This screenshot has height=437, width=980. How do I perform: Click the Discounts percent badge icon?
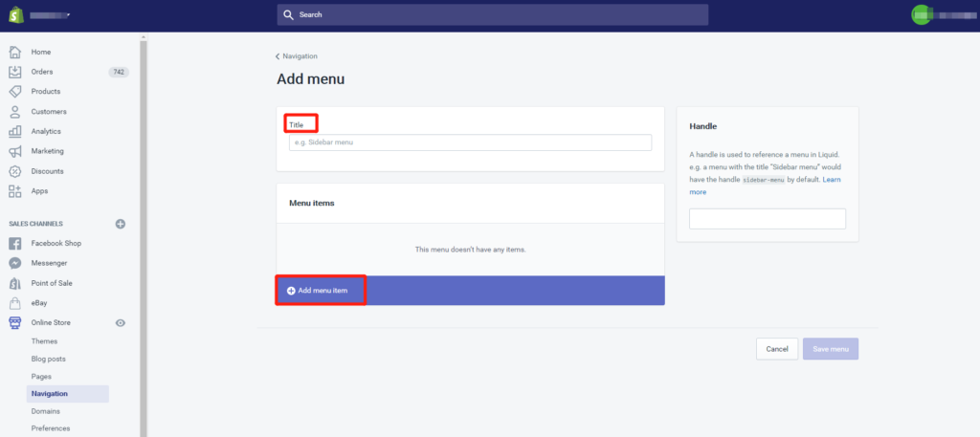pyautogui.click(x=15, y=171)
